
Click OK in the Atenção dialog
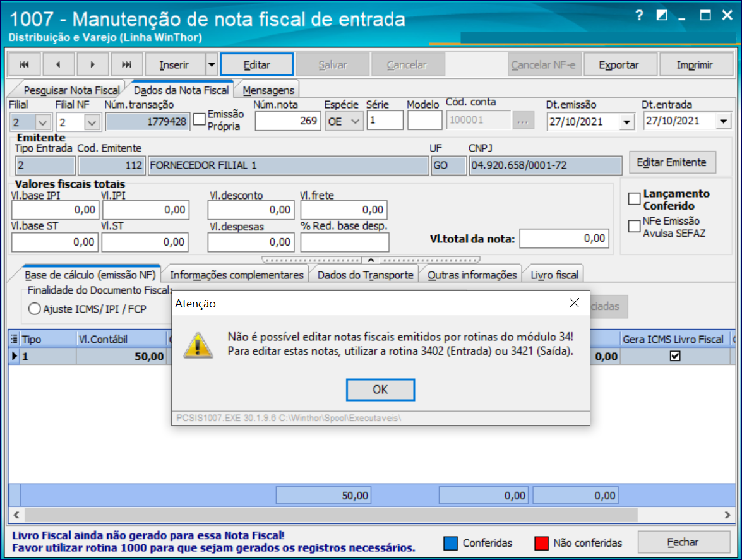click(x=380, y=390)
